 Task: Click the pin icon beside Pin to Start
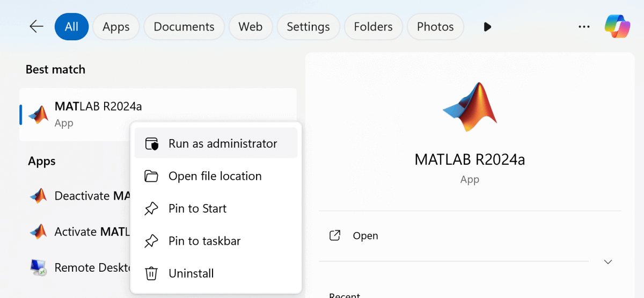(x=152, y=209)
